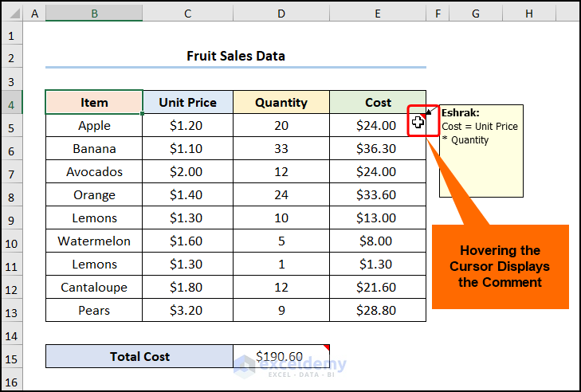This screenshot has height=392, width=581.
Task: Select the Item header cell
Action: coord(94,102)
